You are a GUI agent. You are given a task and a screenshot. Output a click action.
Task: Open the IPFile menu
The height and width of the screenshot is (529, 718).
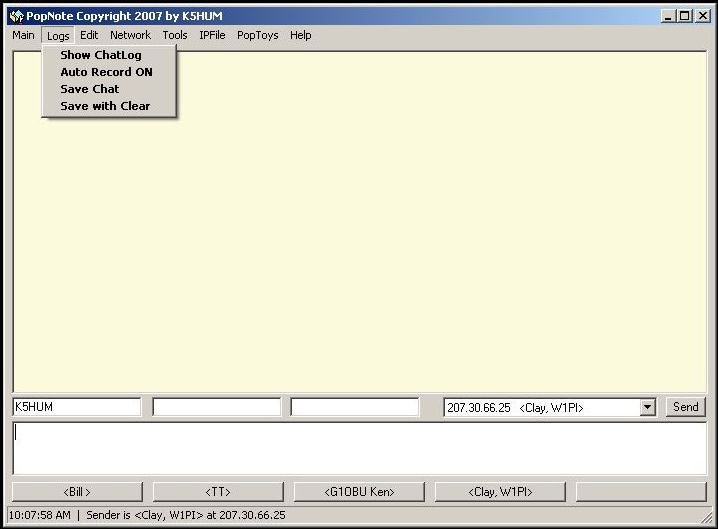pyautogui.click(x=212, y=35)
